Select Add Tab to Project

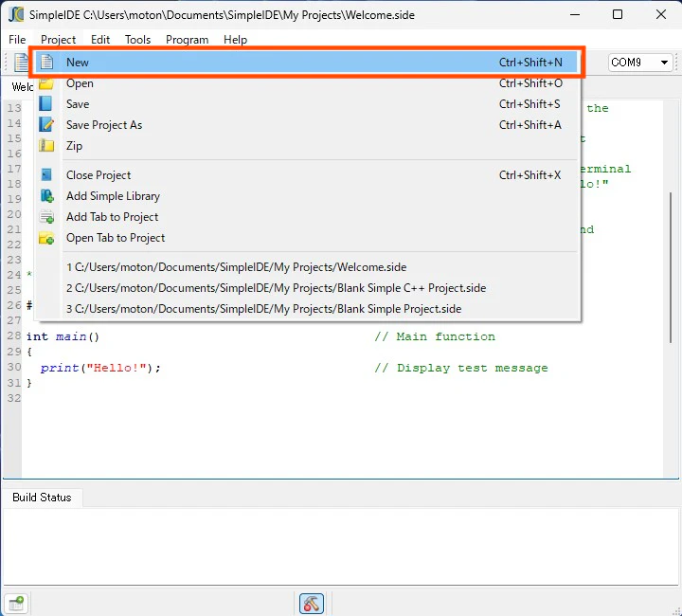coord(308,217)
